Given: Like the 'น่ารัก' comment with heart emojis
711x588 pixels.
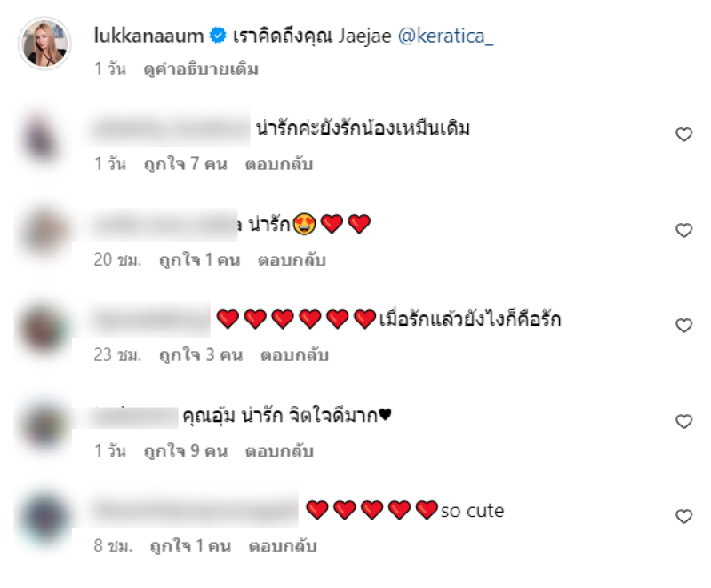Looking at the screenshot, I should (x=683, y=230).
